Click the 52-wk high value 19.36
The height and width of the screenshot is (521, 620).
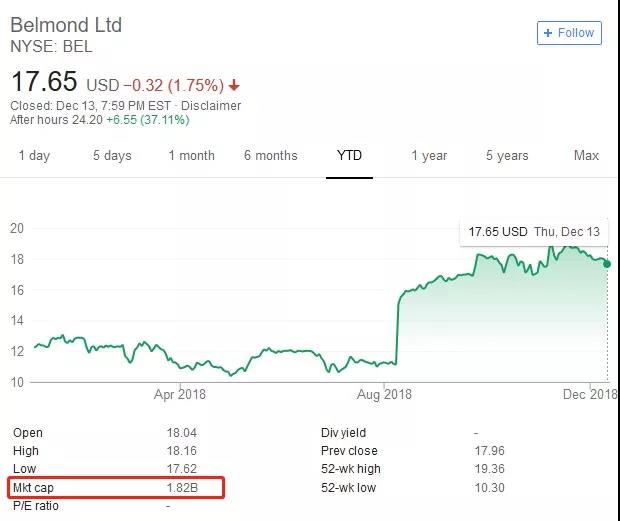click(490, 469)
